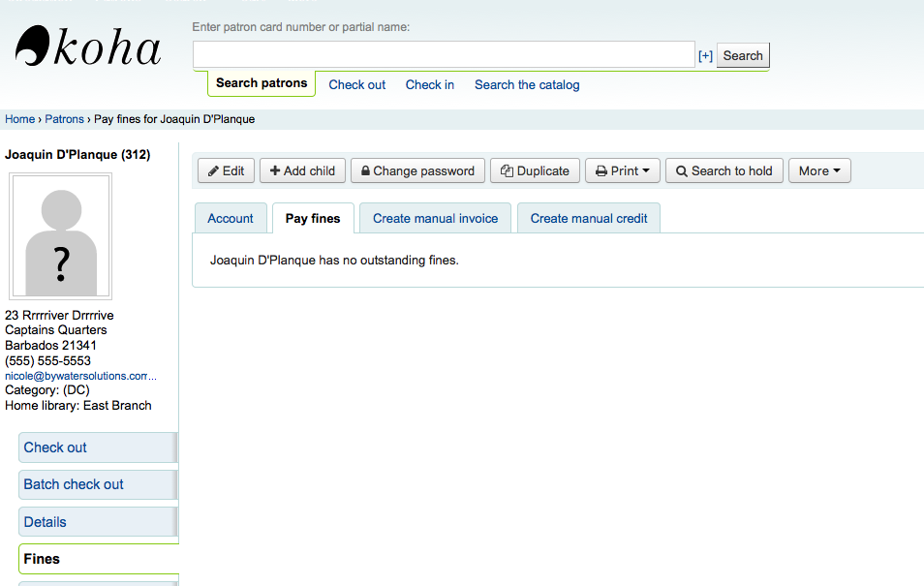Open Batch check out in sidebar
Viewport: 924px width, 586px height.
[74, 484]
